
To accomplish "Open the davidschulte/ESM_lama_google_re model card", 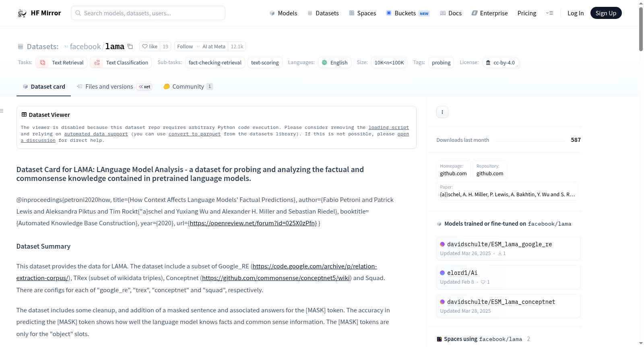I will [x=508, y=249].
